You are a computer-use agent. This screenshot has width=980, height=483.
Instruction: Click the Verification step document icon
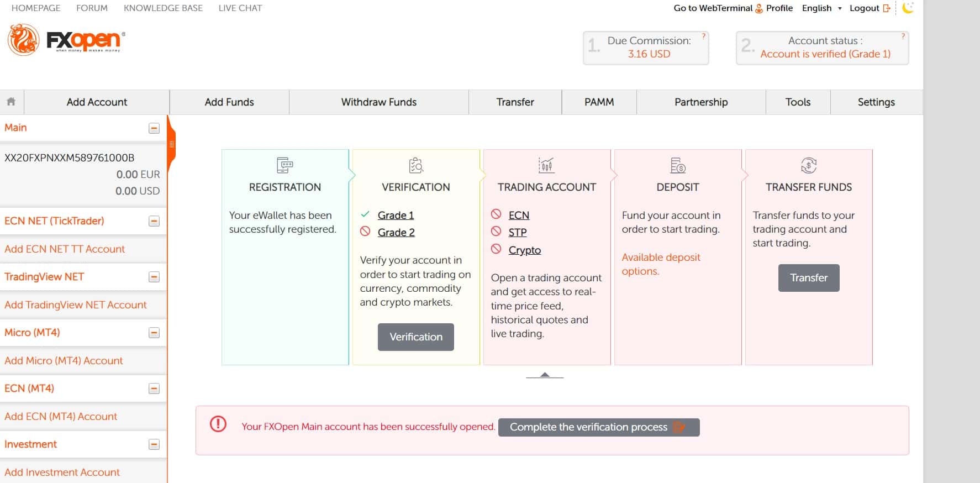416,165
